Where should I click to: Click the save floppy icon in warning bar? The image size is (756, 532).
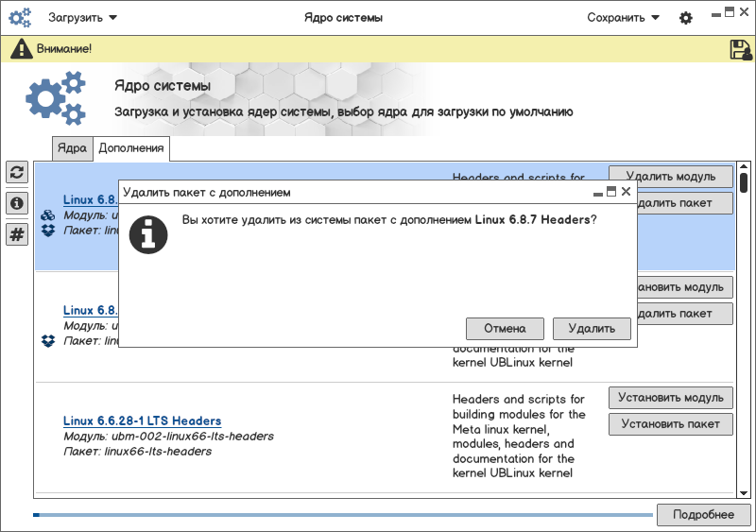741,49
